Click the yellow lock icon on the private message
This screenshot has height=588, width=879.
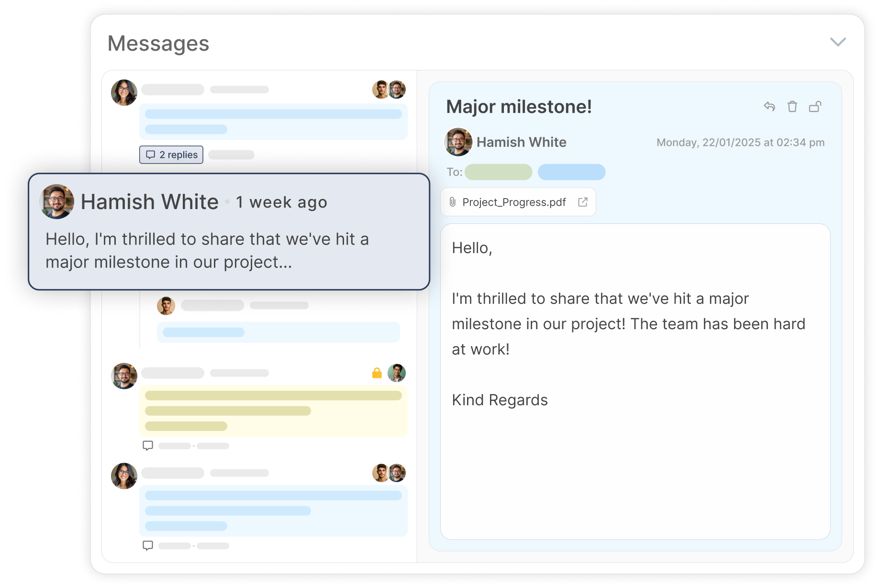click(376, 373)
